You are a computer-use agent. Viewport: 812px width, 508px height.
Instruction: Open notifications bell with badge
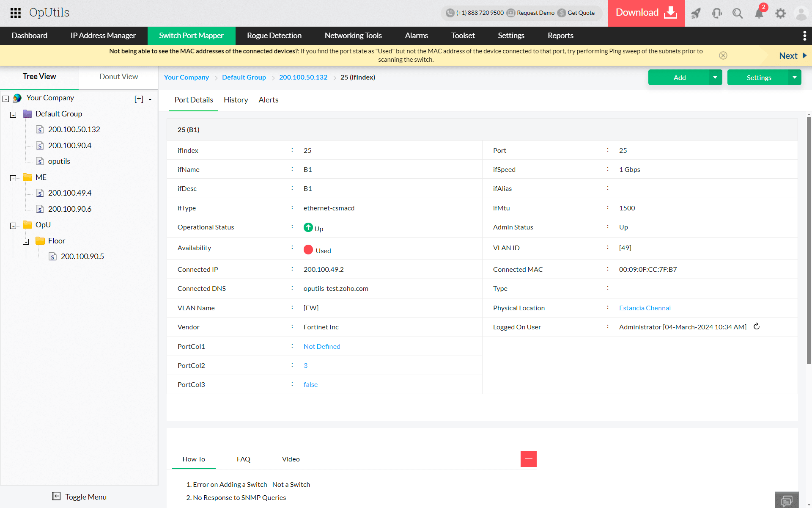click(759, 13)
